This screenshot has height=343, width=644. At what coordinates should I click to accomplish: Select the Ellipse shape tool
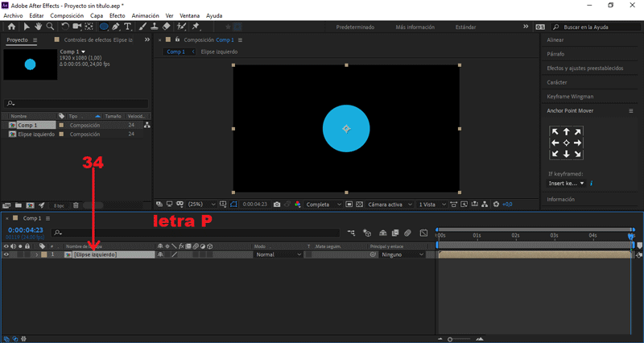[x=103, y=27]
